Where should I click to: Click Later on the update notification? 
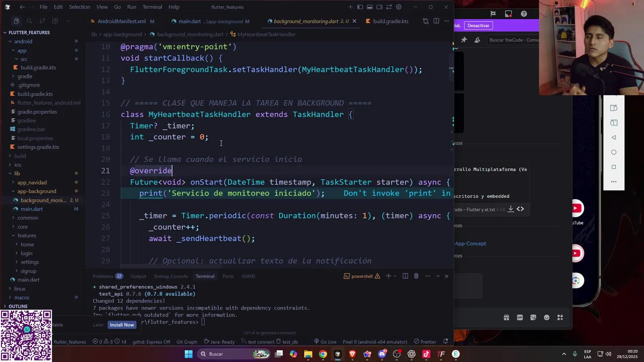pos(98,325)
